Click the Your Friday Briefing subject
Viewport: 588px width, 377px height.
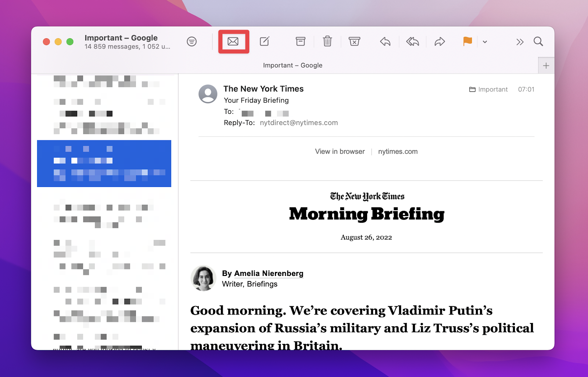[x=256, y=100]
